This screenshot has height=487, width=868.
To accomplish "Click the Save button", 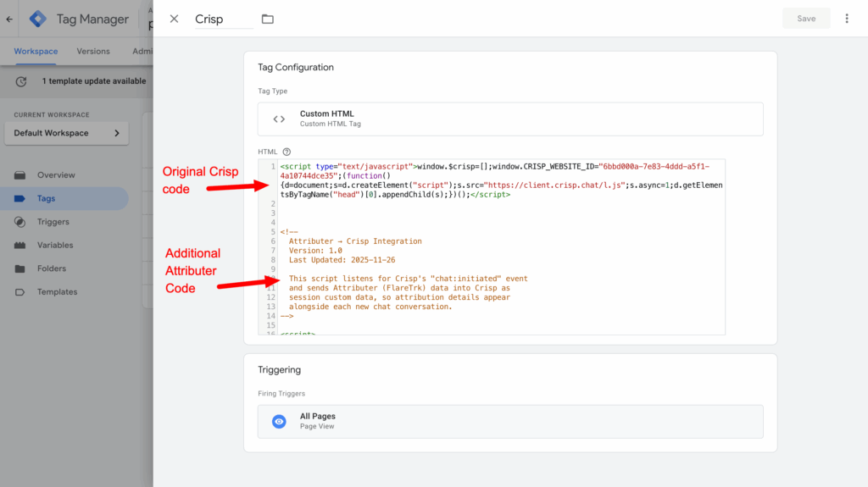I will [x=806, y=19].
